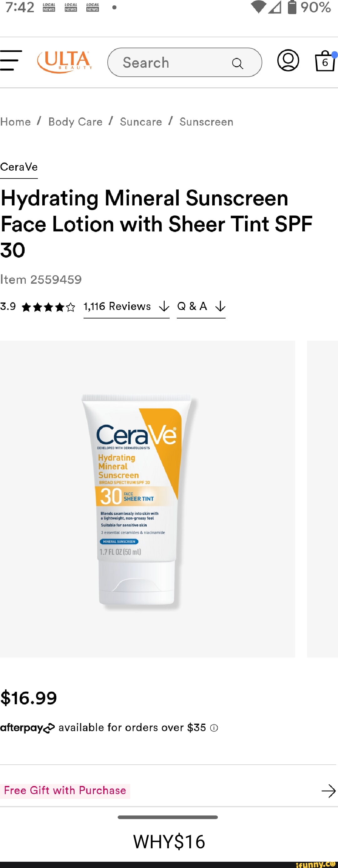This screenshot has width=338, height=868.
Task: Expand the Q & A section
Action: point(201,307)
